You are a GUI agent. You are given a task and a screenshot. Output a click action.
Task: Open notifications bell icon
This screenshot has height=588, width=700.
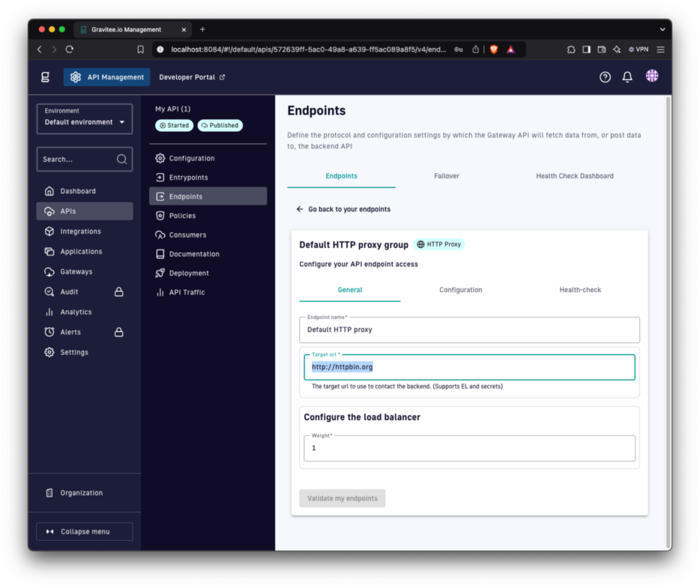click(627, 77)
